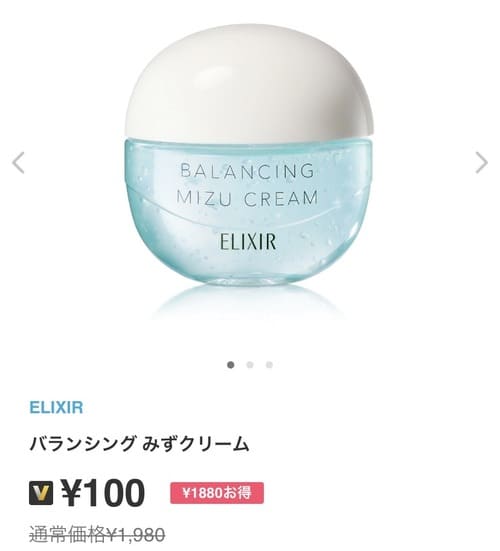Viewport: 500px width, 551px height.
Task: Click the ELIXIR logo printed on the jar
Action: point(248,242)
